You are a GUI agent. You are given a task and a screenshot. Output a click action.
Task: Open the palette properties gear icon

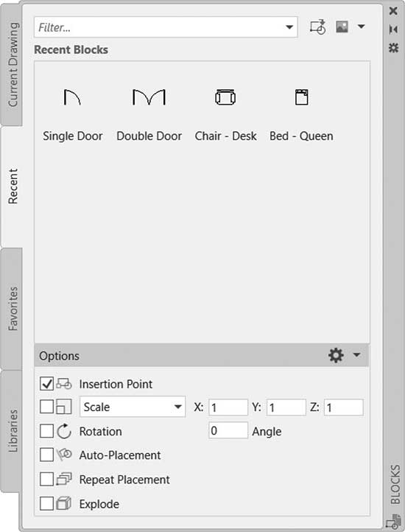point(393,47)
